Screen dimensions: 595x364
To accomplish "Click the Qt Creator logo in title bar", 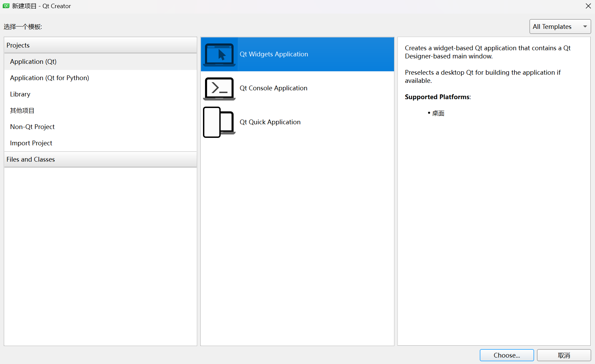I will click(x=6, y=6).
